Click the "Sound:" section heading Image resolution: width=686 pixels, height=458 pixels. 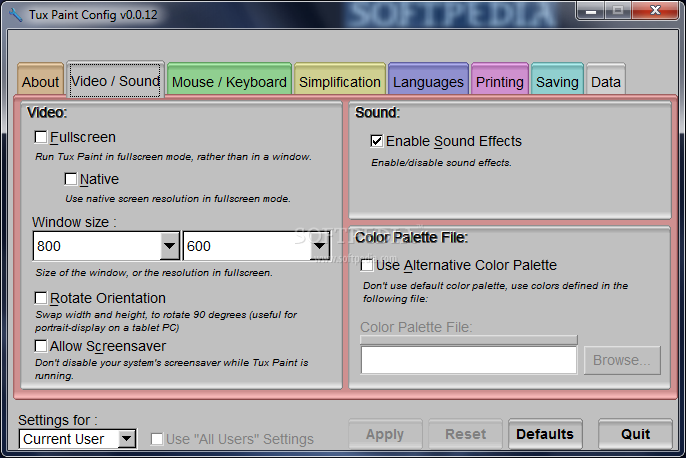coord(377,113)
